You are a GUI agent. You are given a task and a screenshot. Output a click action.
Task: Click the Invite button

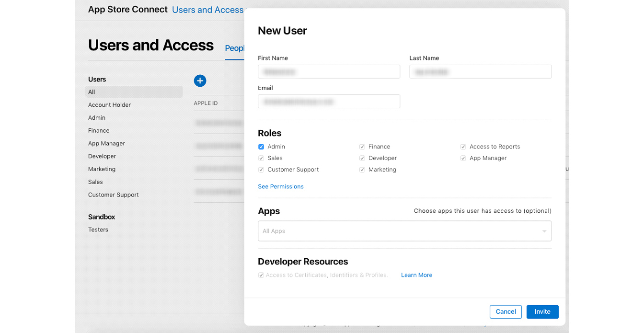pyautogui.click(x=542, y=312)
